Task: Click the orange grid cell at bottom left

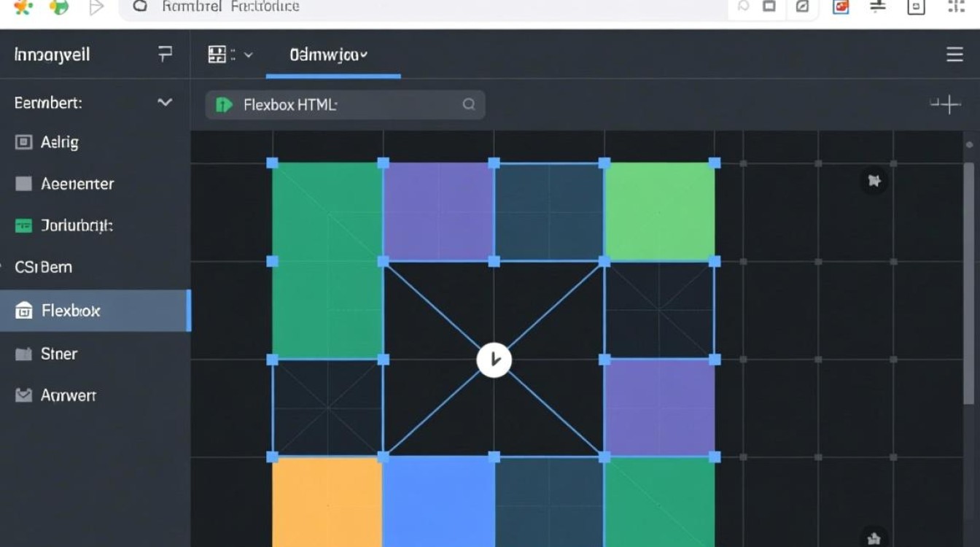Action: point(327,502)
